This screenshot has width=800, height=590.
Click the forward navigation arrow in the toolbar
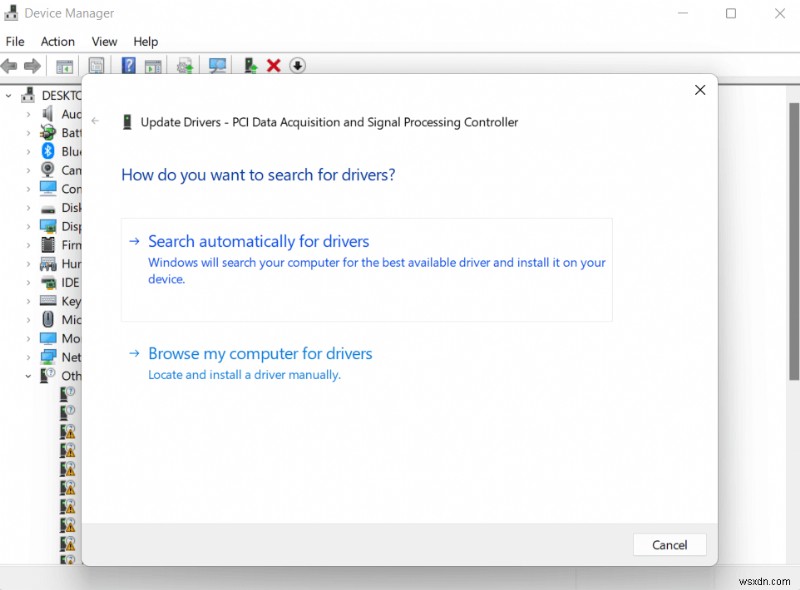coord(32,65)
